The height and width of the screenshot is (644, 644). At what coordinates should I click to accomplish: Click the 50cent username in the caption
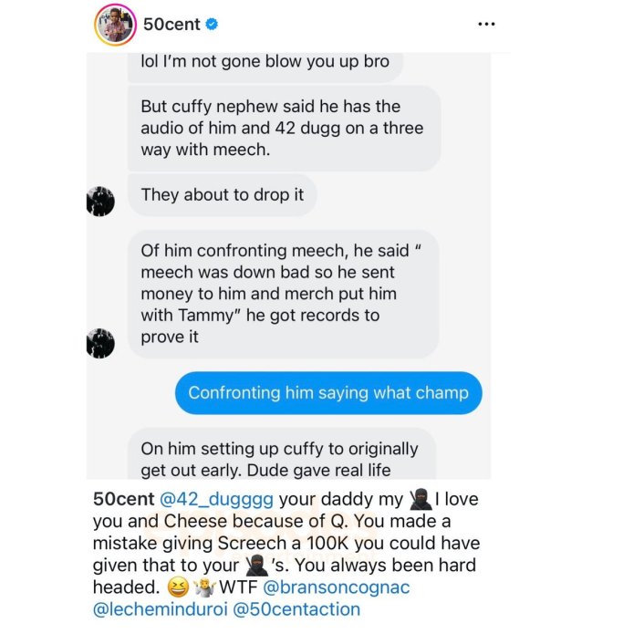pyautogui.click(x=123, y=499)
